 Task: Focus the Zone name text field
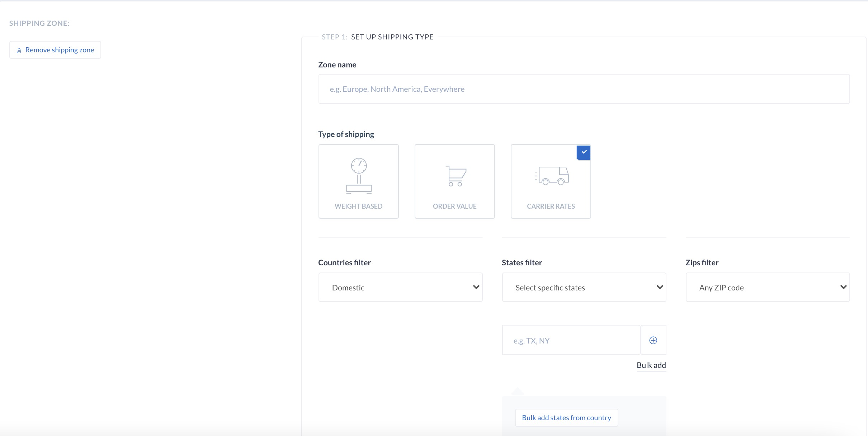click(584, 89)
